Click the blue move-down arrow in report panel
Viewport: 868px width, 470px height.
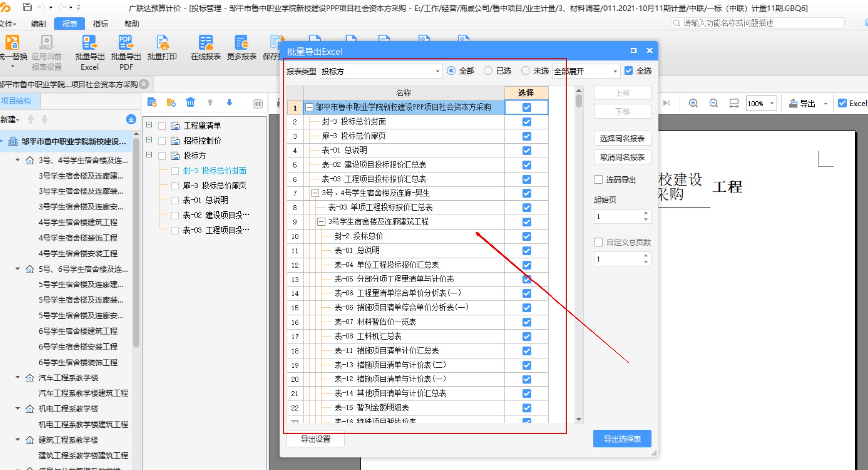[229, 102]
